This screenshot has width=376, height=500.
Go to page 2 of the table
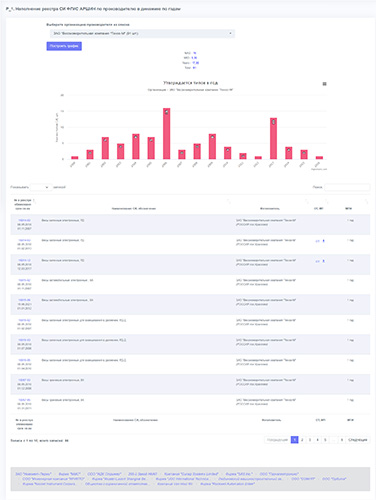(x=302, y=440)
